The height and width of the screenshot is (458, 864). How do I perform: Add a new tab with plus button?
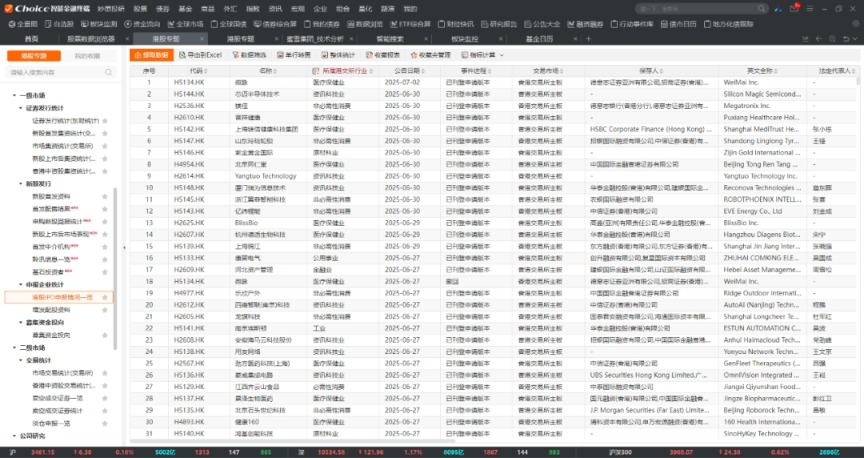(x=588, y=39)
